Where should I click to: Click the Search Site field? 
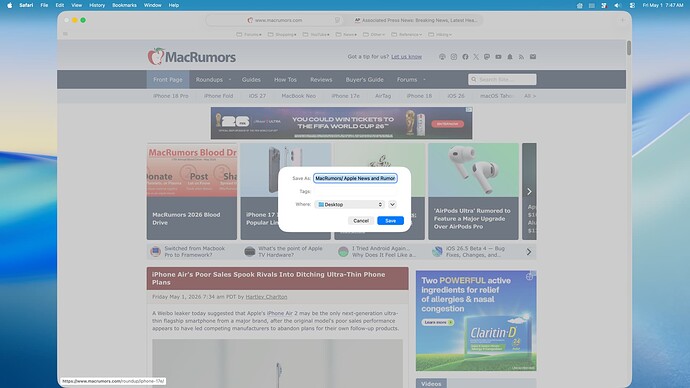click(502, 80)
